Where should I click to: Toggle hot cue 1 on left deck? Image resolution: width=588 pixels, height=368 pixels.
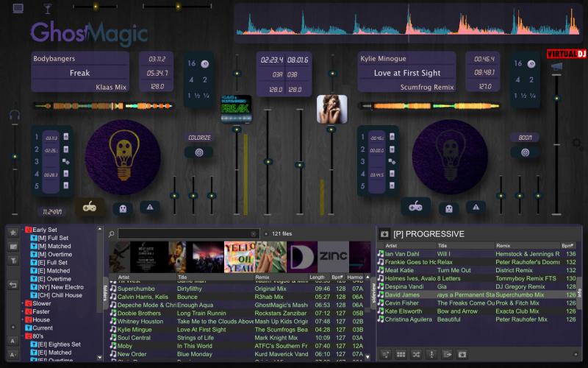(37, 137)
